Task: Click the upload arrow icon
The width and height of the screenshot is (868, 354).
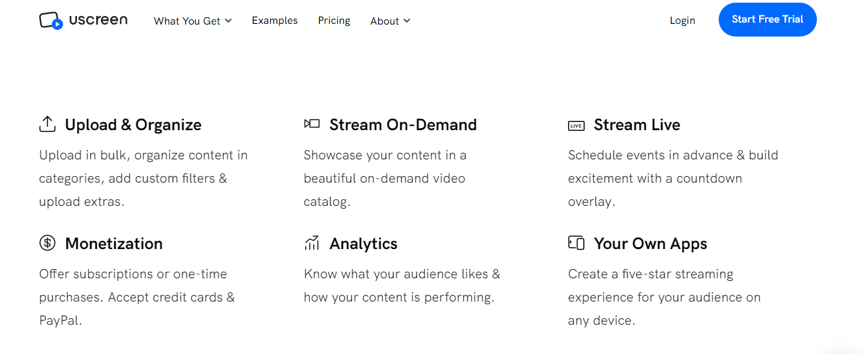Action: click(x=47, y=124)
